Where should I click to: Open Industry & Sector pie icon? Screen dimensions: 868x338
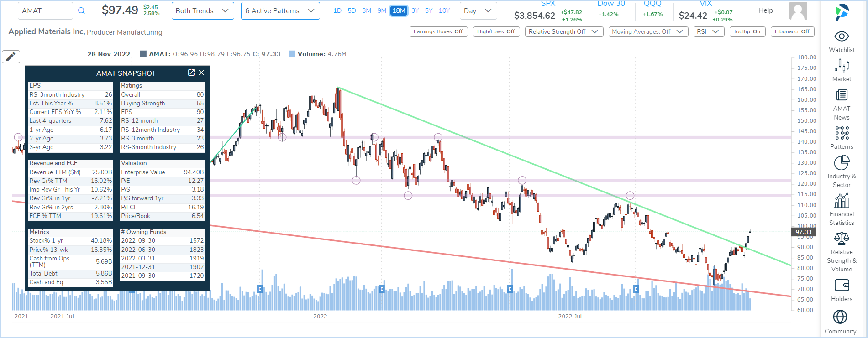(842, 163)
